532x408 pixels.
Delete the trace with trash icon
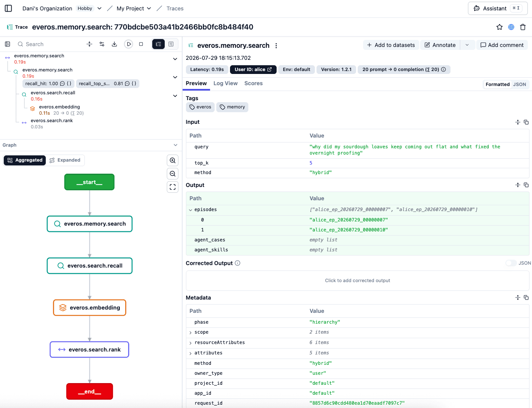tap(523, 27)
